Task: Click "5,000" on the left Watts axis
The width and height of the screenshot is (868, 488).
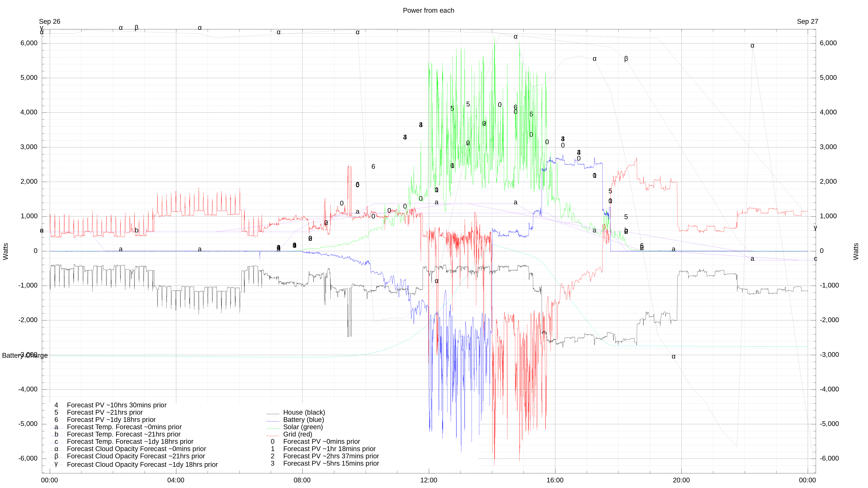Action: point(29,78)
